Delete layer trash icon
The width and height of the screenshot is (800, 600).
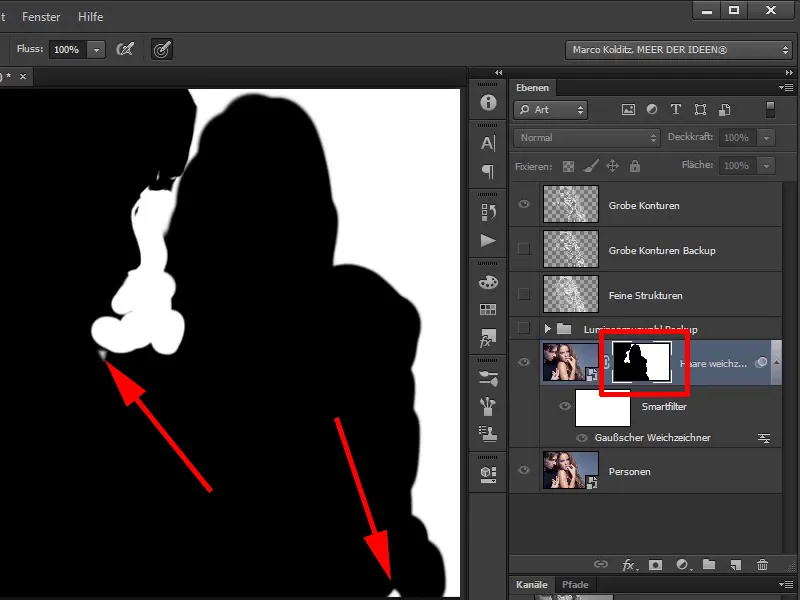762,564
